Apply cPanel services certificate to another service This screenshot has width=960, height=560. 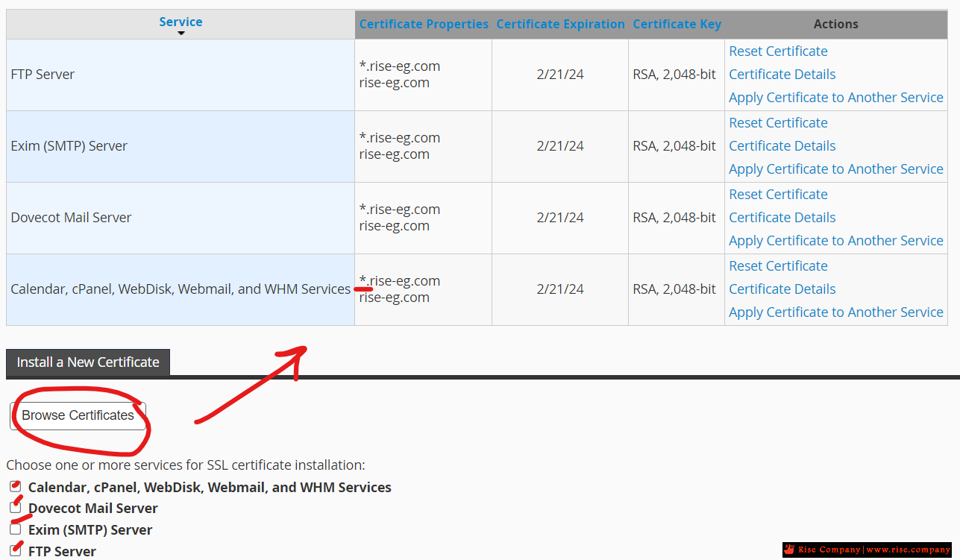[835, 312]
